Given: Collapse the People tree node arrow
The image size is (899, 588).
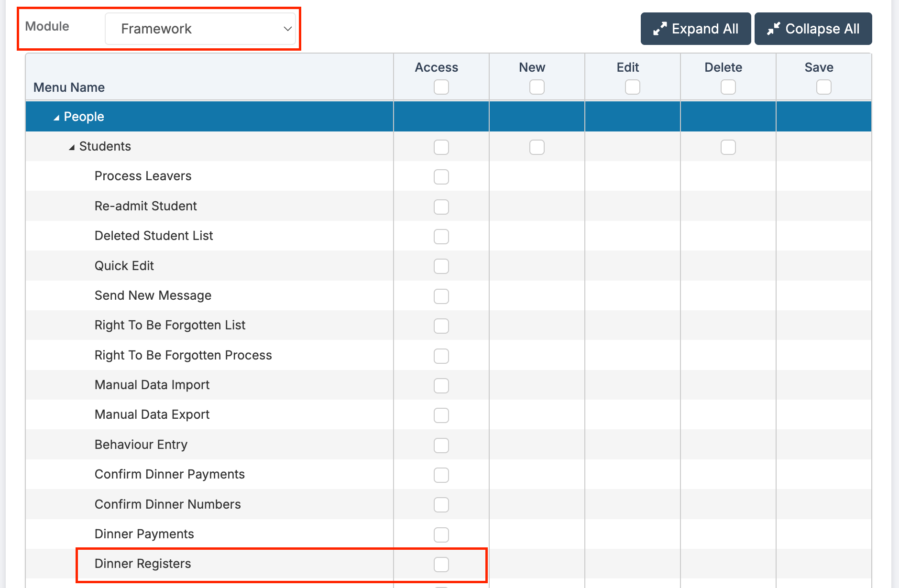Looking at the screenshot, I should [x=56, y=117].
